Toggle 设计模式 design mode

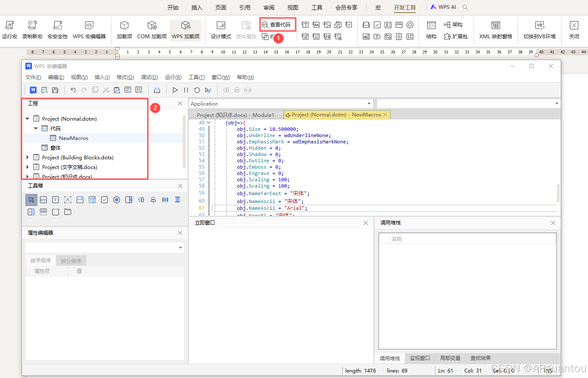point(221,30)
